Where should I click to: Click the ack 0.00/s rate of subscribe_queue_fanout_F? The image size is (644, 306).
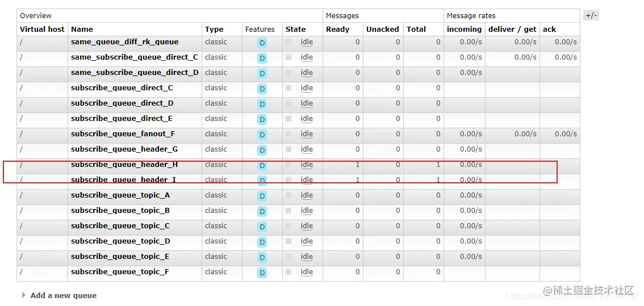click(566, 134)
